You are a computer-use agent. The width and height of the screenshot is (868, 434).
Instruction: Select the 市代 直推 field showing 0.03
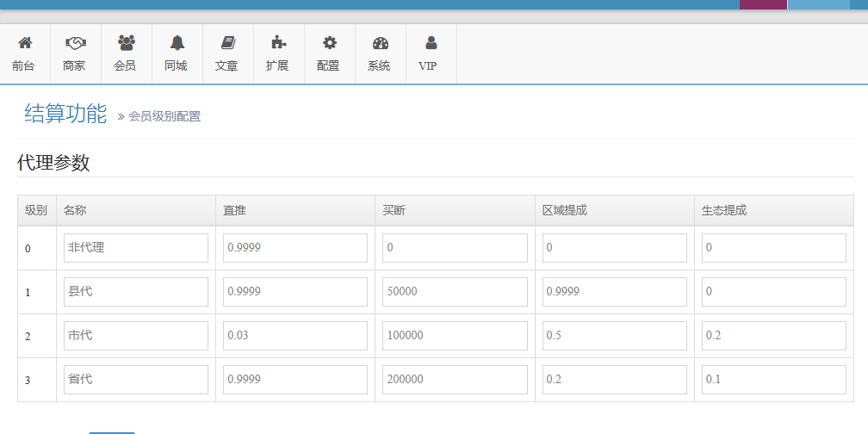pyautogui.click(x=295, y=336)
